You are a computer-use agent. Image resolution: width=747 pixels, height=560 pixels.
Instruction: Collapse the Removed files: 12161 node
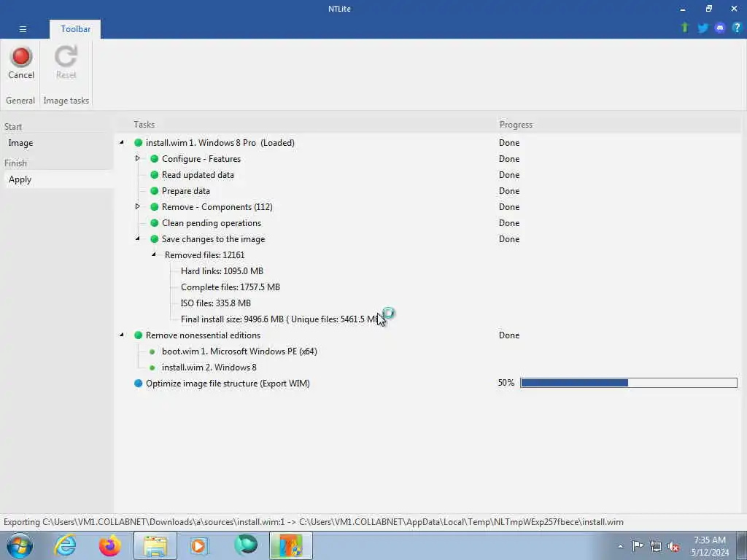154,254
